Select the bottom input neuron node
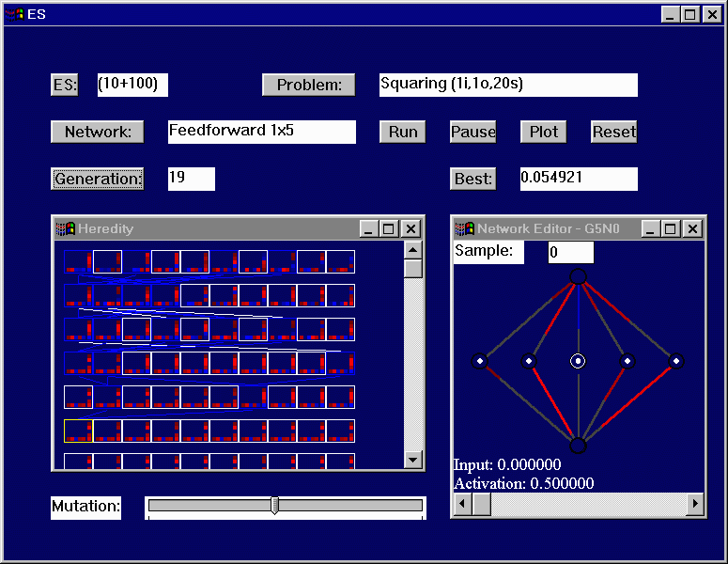728x564 pixels. [x=578, y=446]
